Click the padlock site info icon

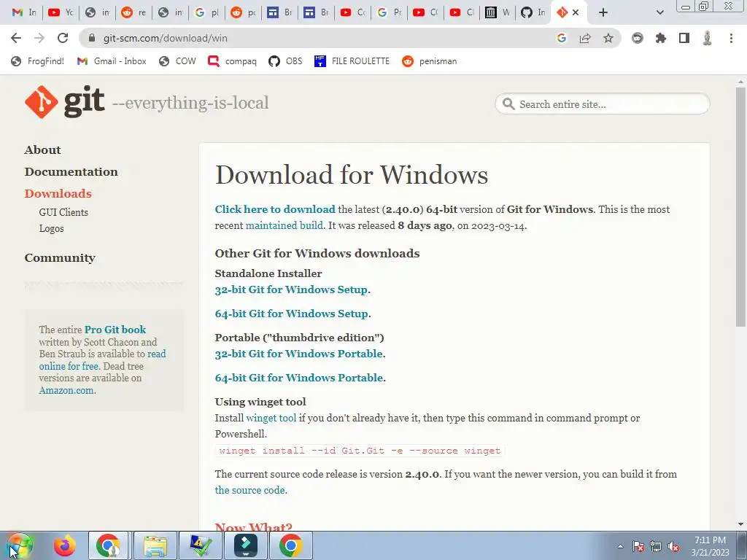pyautogui.click(x=92, y=38)
